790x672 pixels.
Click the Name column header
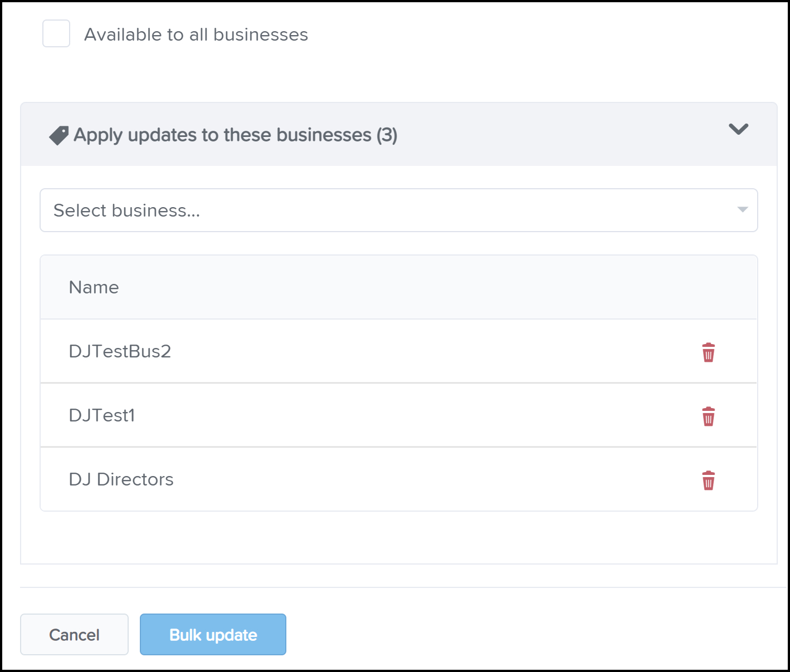[94, 287]
